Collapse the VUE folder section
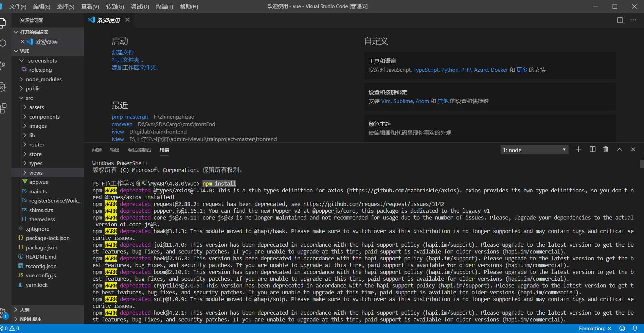The image size is (644, 333). click(48, 51)
